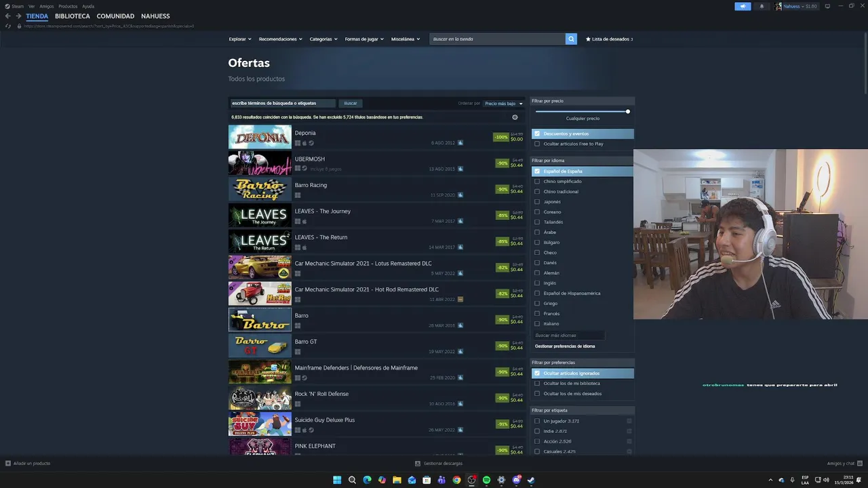Click Gestionar preferencias de idioma
Screen dimensions: 868x488
tap(565, 346)
